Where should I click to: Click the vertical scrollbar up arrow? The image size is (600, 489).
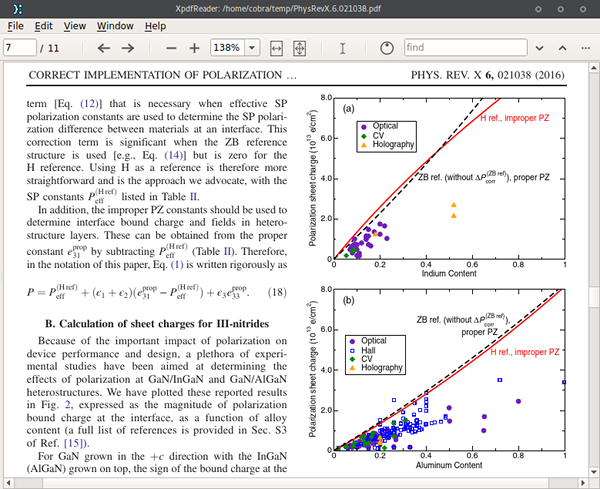click(593, 68)
